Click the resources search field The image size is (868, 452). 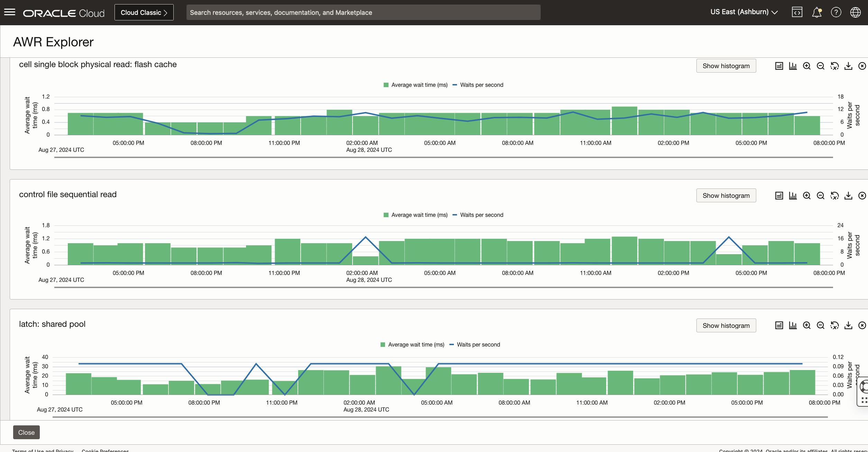point(363,12)
